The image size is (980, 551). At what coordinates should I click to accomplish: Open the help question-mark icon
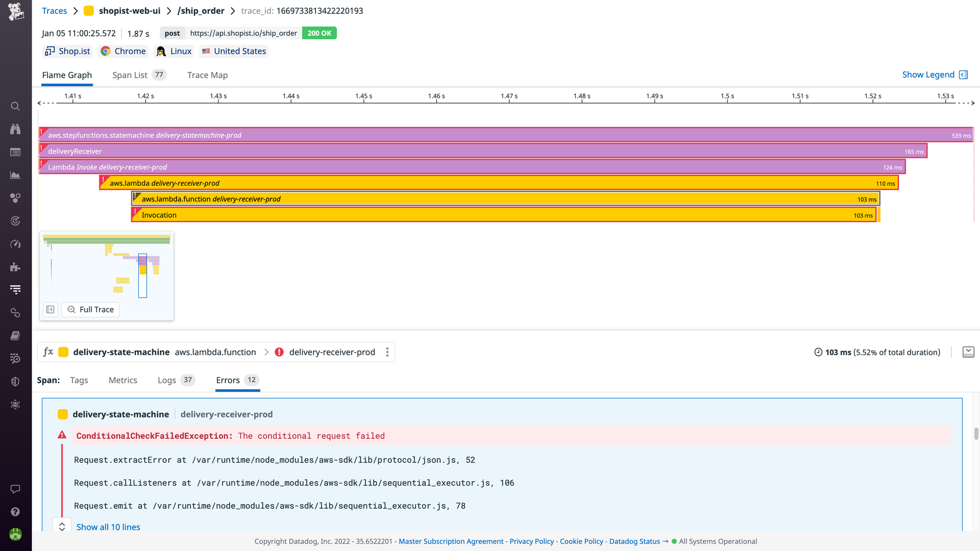pyautogui.click(x=15, y=511)
